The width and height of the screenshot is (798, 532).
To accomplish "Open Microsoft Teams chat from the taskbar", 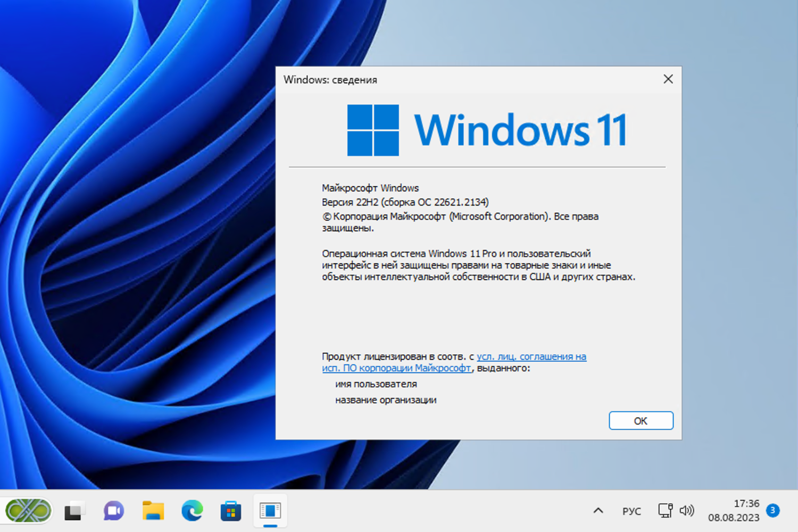I will 112,511.
